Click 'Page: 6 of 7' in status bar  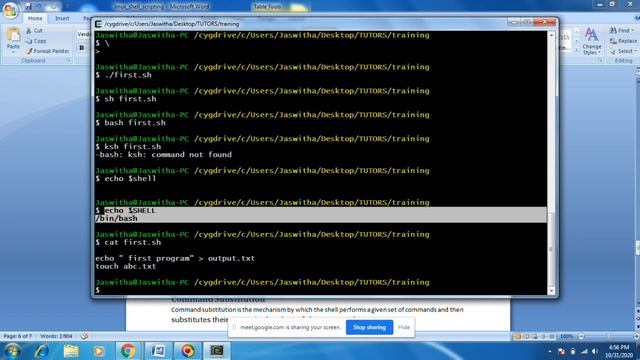click(x=18, y=336)
